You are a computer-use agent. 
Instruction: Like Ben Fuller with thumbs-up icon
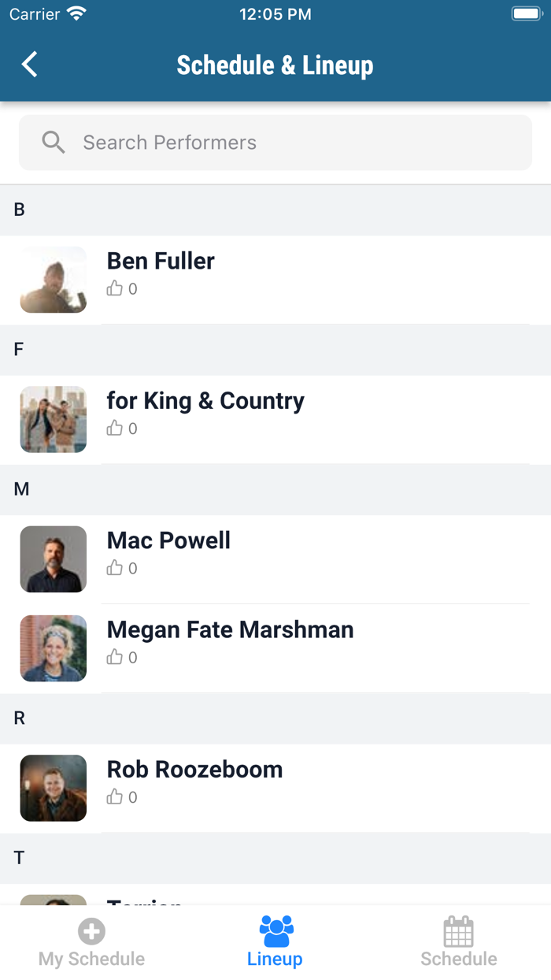(x=115, y=288)
